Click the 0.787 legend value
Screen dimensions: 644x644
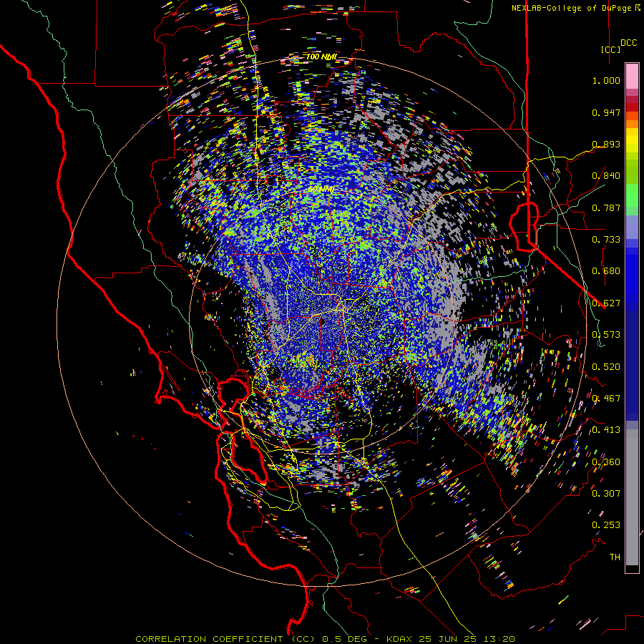(x=606, y=208)
